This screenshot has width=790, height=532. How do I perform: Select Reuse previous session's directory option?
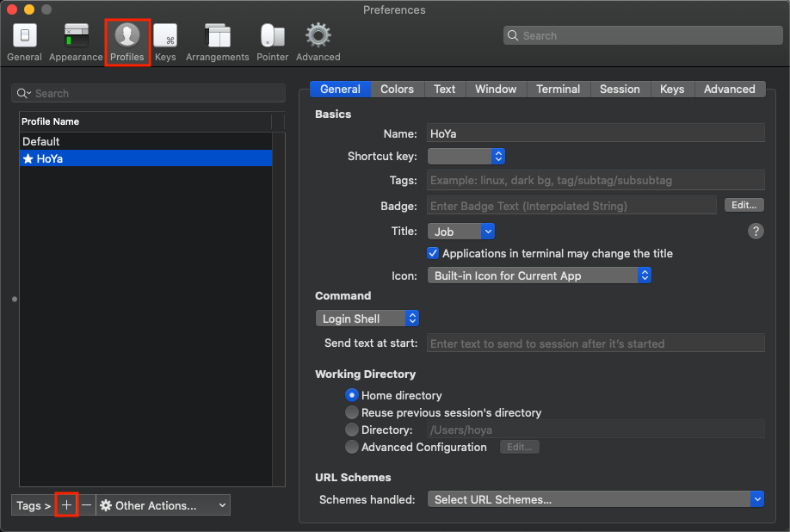tap(352, 412)
